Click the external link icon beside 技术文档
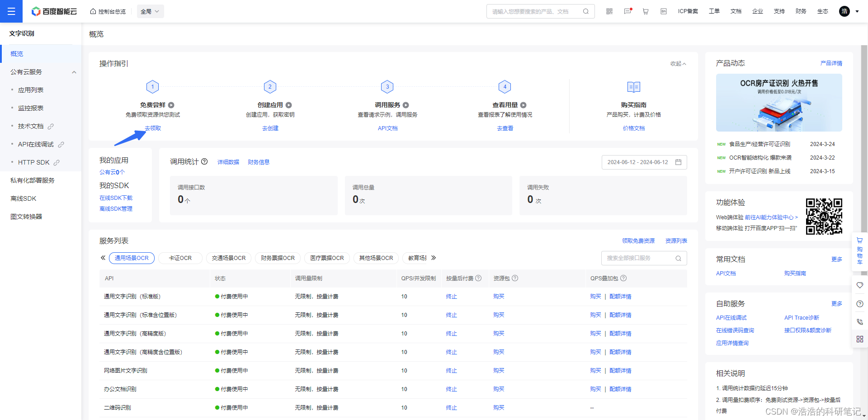 click(51, 126)
